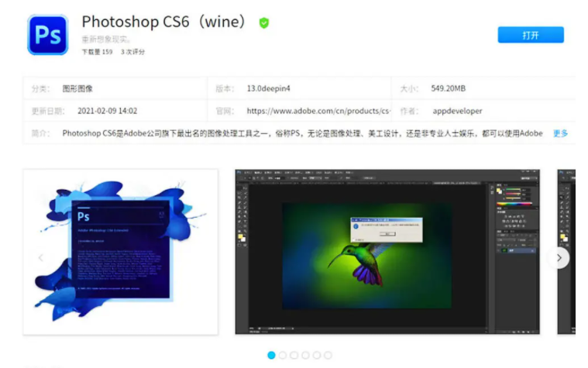Open the hummingbird workspace screenshot thumbnail

387,252
